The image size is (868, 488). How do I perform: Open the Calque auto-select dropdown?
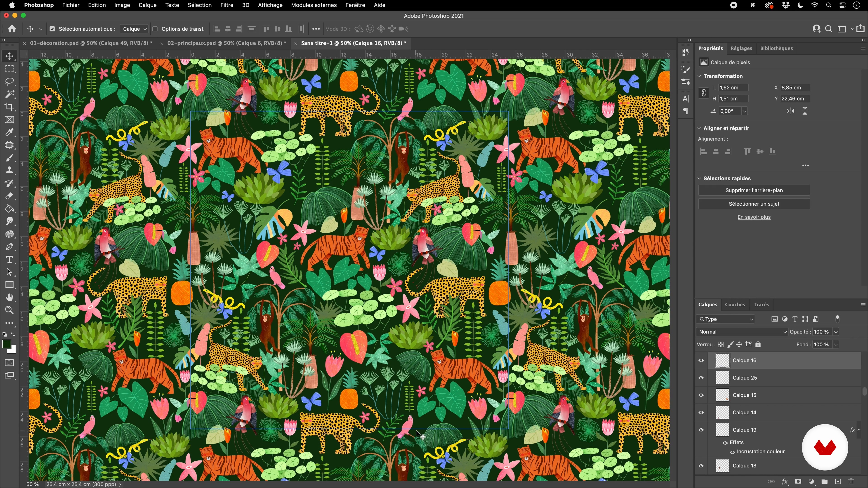[134, 29]
